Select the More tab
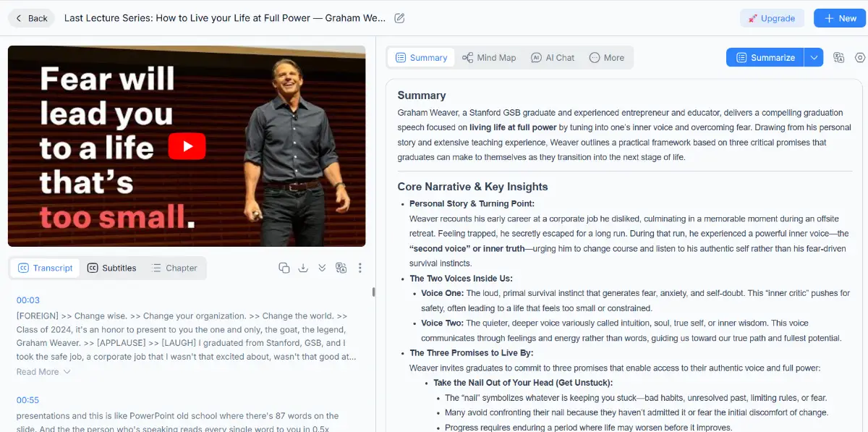Viewport: 868px width, 432px height. (607, 58)
